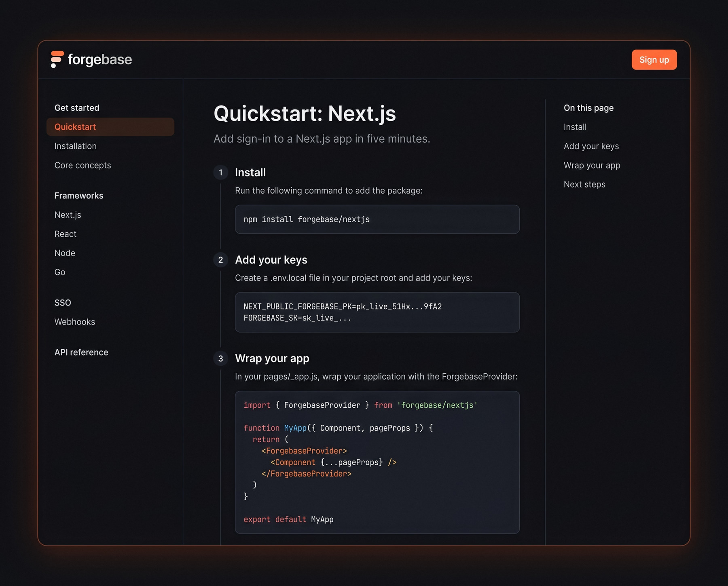Click the forgebase wordmark text

100,60
